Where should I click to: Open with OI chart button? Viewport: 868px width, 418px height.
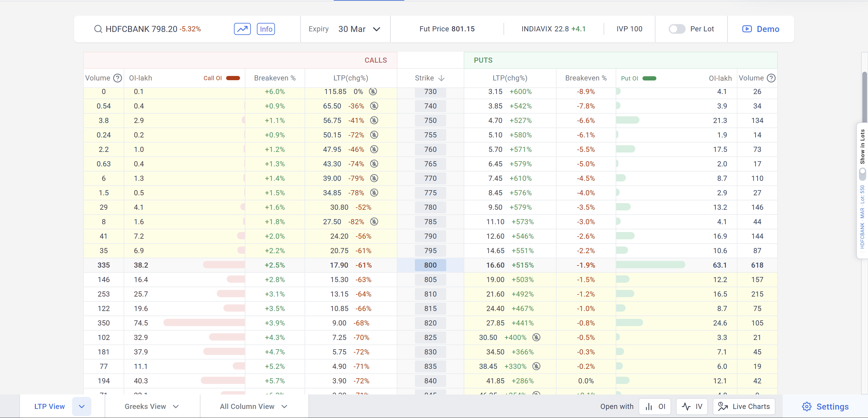click(655, 407)
